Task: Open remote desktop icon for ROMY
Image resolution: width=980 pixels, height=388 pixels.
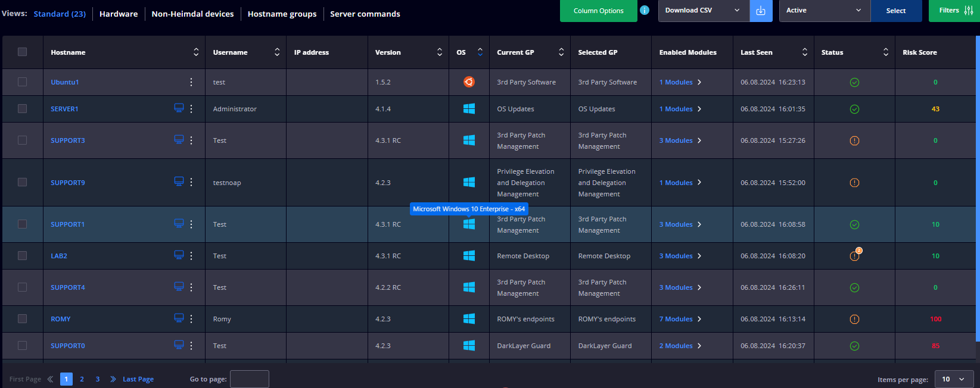Action: (179, 318)
